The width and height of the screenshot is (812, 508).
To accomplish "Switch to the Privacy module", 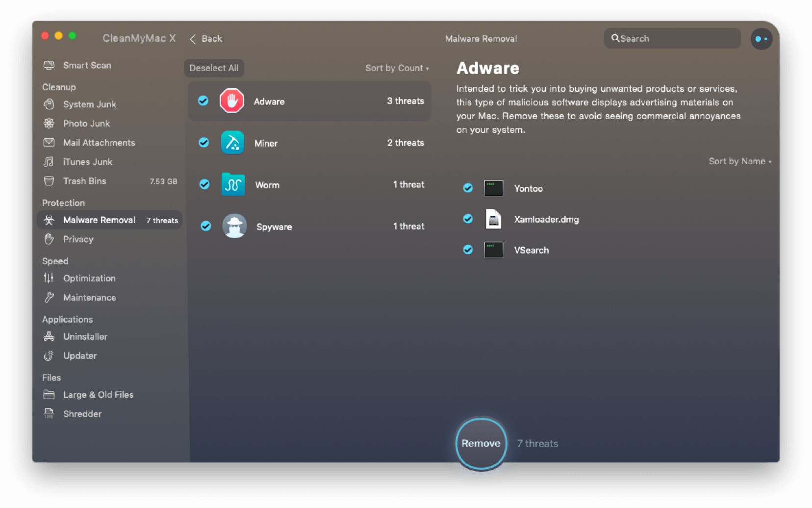I will 78,239.
